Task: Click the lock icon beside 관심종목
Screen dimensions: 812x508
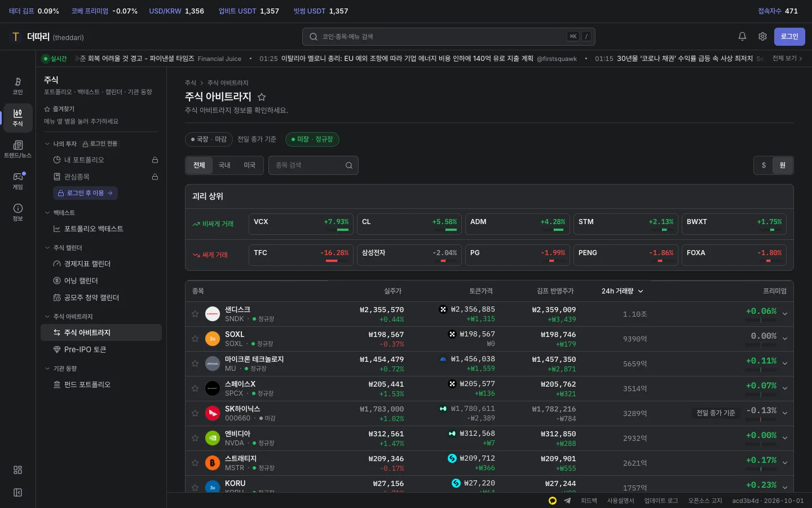Action: [155, 177]
